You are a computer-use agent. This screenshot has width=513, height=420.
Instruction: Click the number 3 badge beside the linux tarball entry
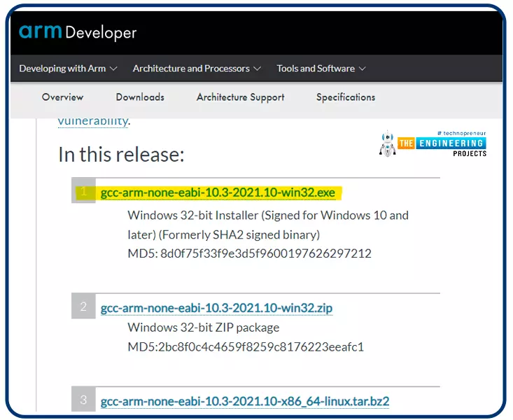coord(83,400)
